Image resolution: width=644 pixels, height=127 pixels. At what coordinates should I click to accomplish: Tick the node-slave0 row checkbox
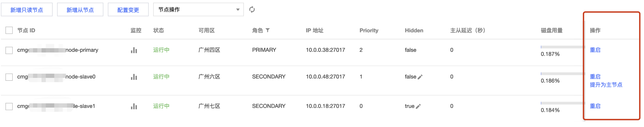[9, 77]
